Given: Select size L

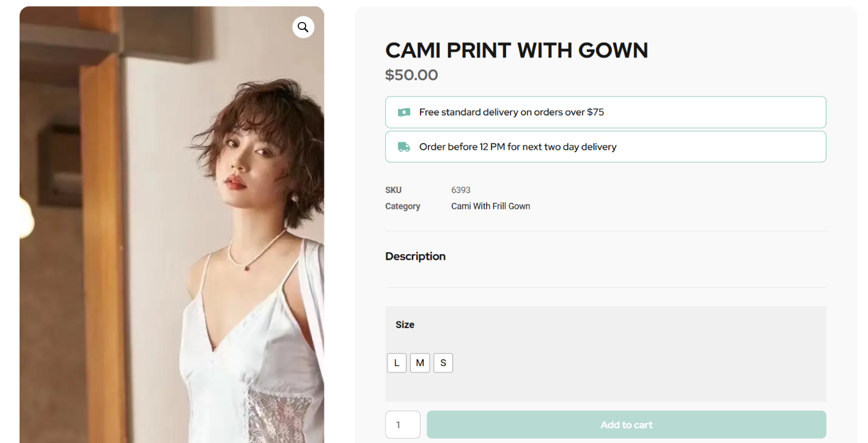Looking at the screenshot, I should point(397,363).
